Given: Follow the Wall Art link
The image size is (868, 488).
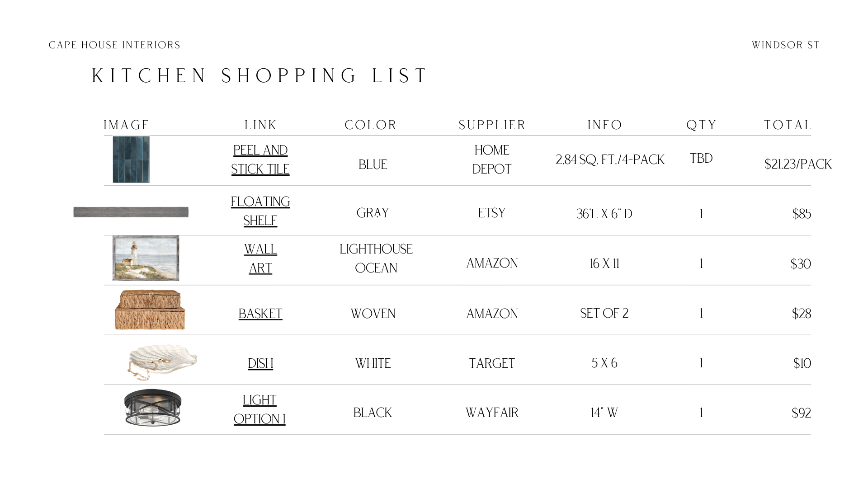Looking at the screenshot, I should click(260, 258).
